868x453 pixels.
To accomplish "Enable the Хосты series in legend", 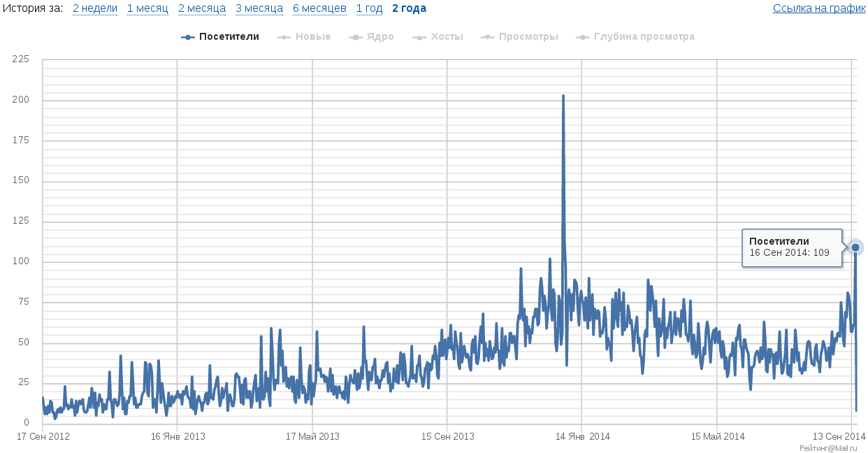I will (438, 36).
